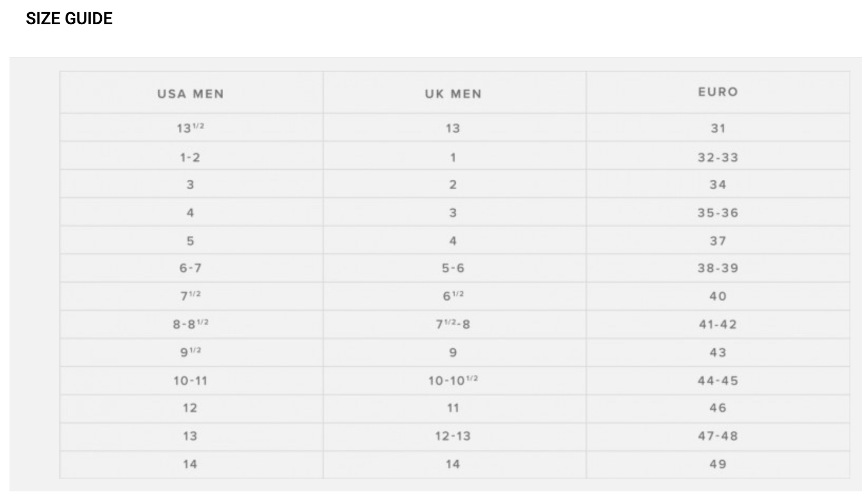
Task: Click the Euro 32-33 cell
Action: [x=718, y=158]
